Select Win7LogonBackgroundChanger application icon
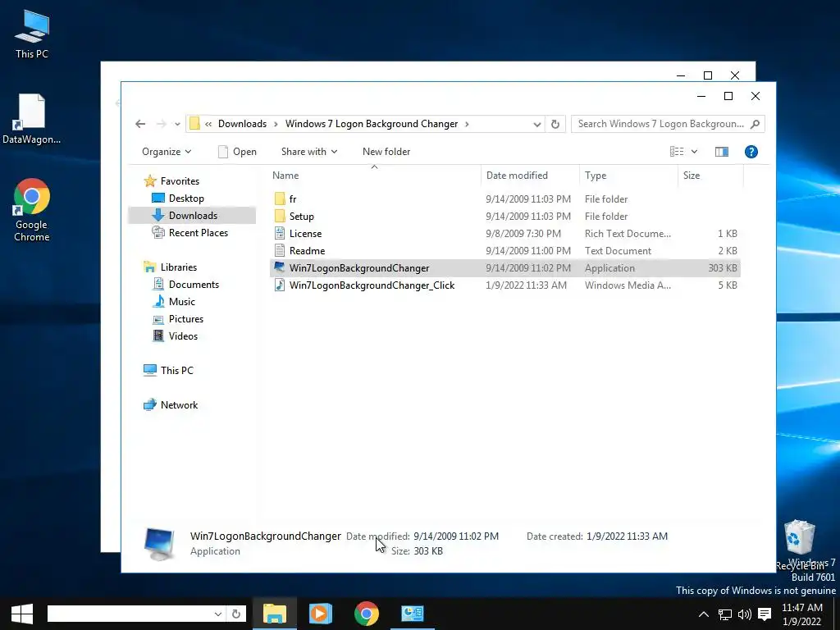The height and width of the screenshot is (630, 840). pyautogui.click(x=280, y=267)
